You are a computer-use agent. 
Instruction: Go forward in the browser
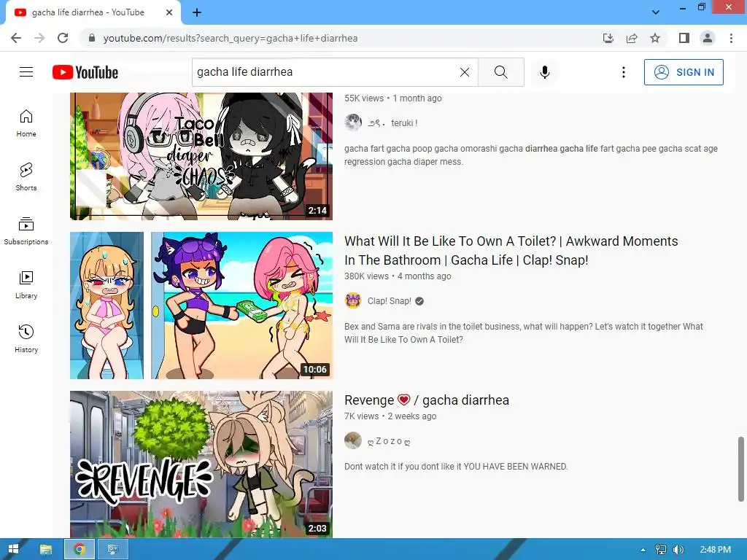point(39,38)
